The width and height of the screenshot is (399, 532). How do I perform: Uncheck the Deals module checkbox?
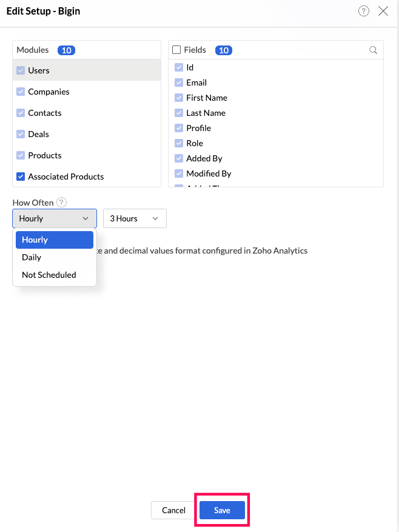tap(21, 134)
